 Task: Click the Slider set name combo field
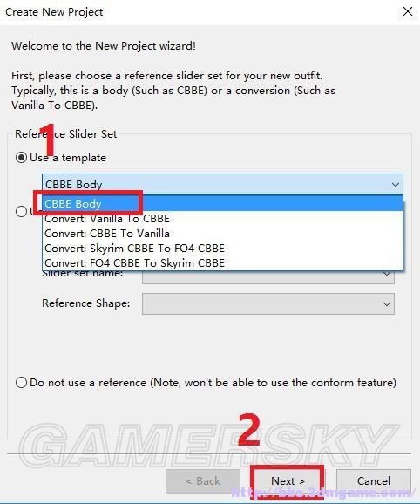[268, 277]
